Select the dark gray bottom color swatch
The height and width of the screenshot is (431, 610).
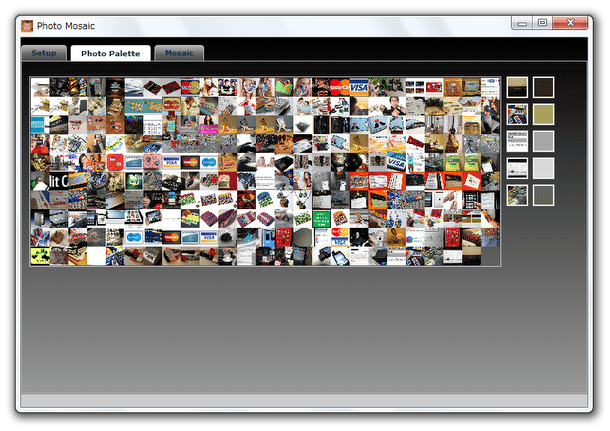[x=543, y=195]
